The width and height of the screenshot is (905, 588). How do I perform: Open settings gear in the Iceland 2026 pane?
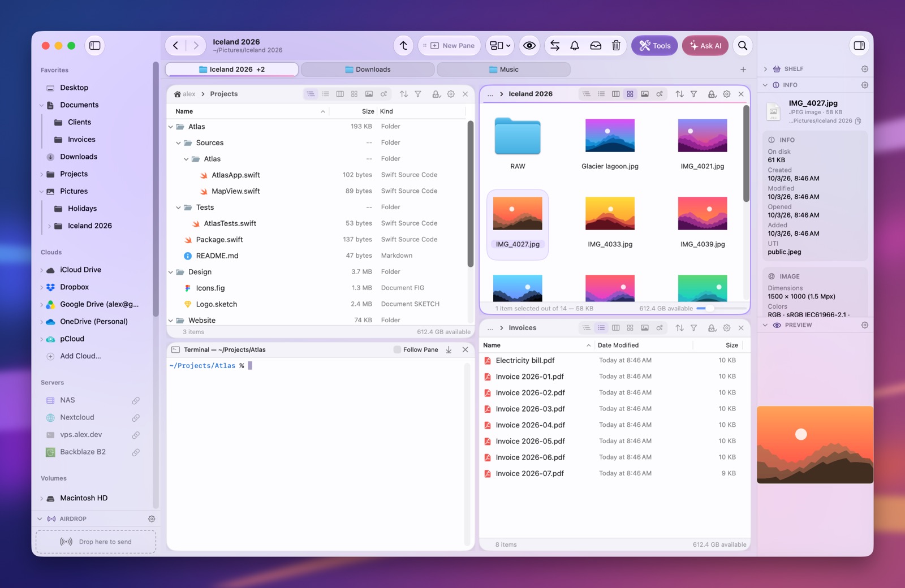click(727, 94)
